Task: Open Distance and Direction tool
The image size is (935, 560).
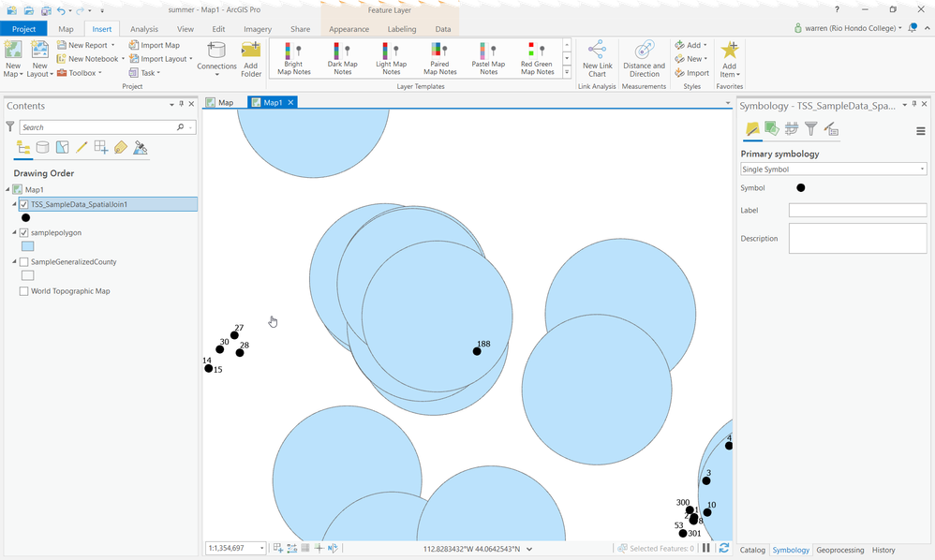Action: [644, 59]
